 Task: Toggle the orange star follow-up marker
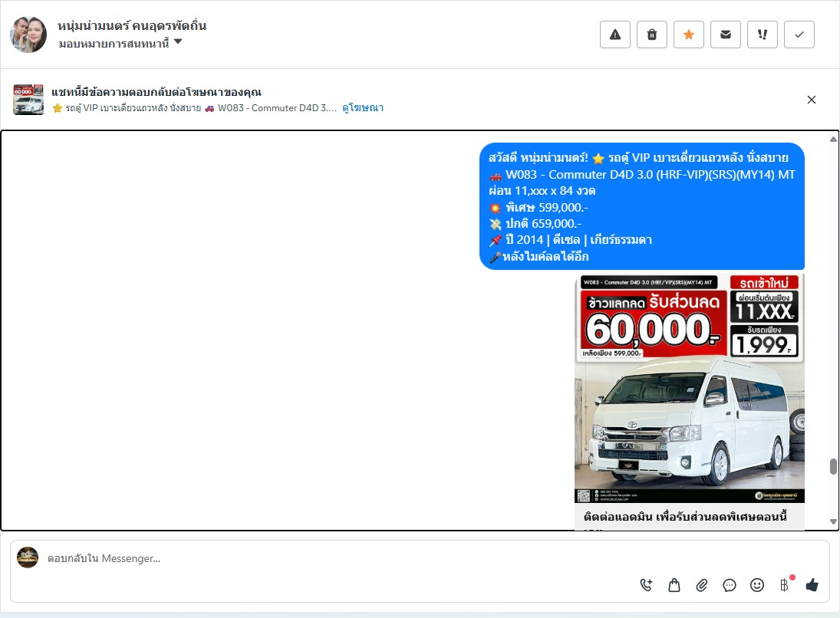coord(689,35)
